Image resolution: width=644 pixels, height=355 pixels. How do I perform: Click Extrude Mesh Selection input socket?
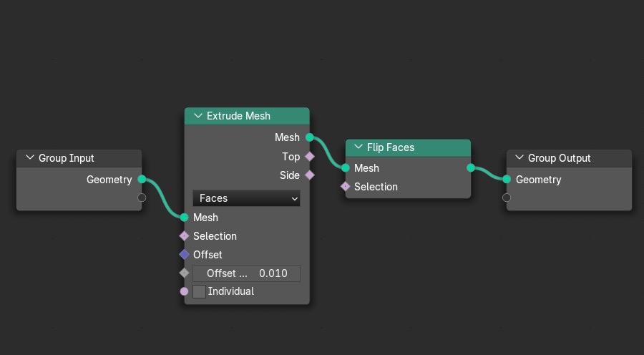(x=185, y=236)
